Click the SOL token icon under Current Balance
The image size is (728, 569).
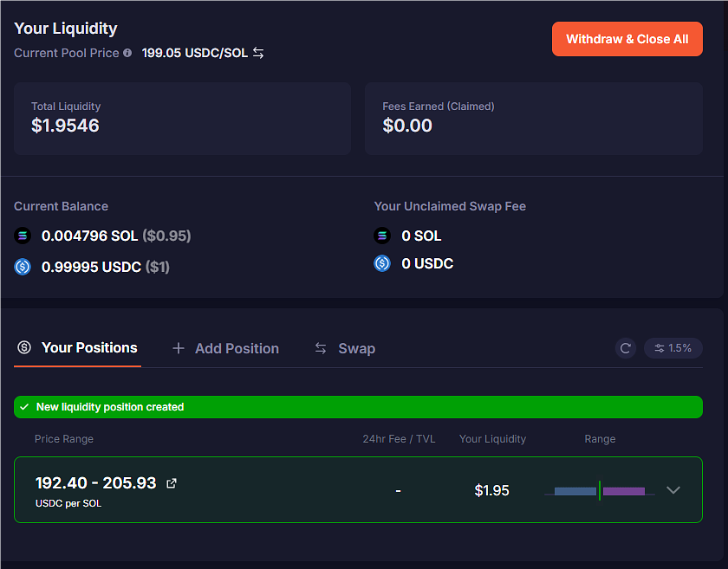23,236
